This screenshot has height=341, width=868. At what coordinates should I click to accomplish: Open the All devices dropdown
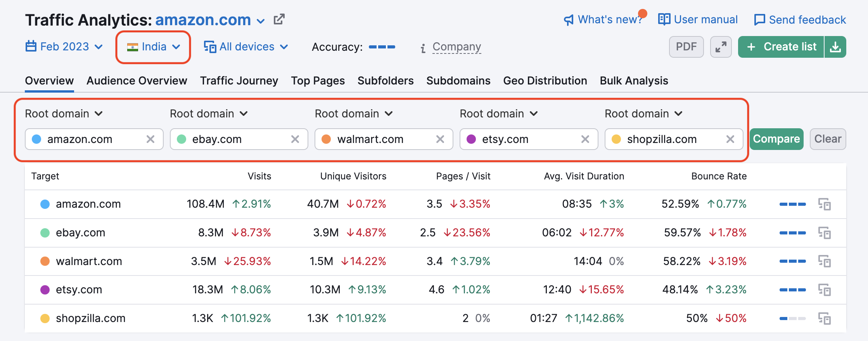(x=246, y=47)
